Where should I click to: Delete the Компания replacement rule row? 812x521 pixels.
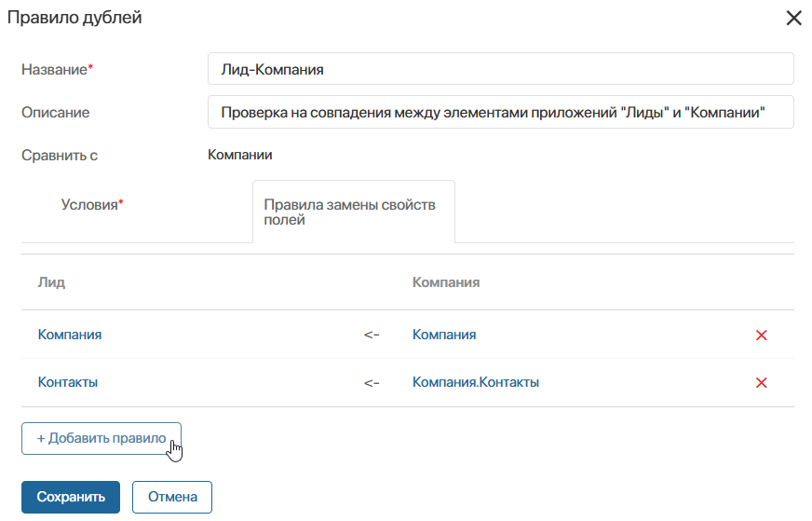tap(761, 335)
